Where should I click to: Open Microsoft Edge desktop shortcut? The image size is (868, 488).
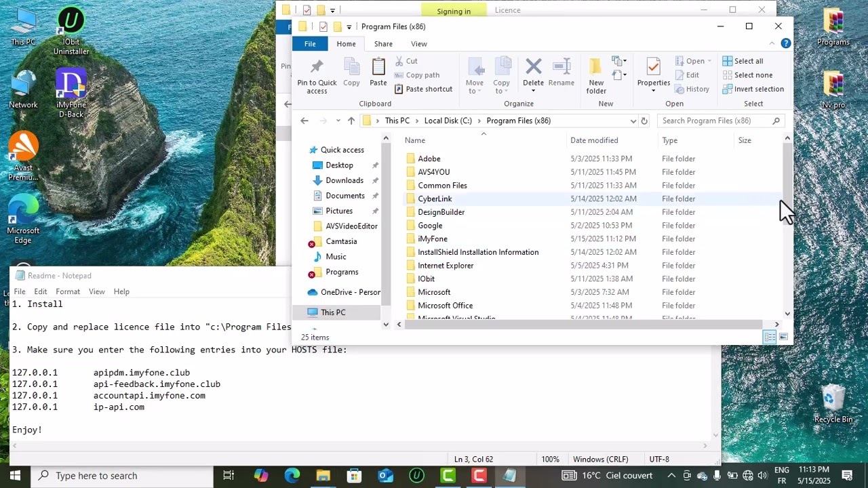click(x=23, y=219)
